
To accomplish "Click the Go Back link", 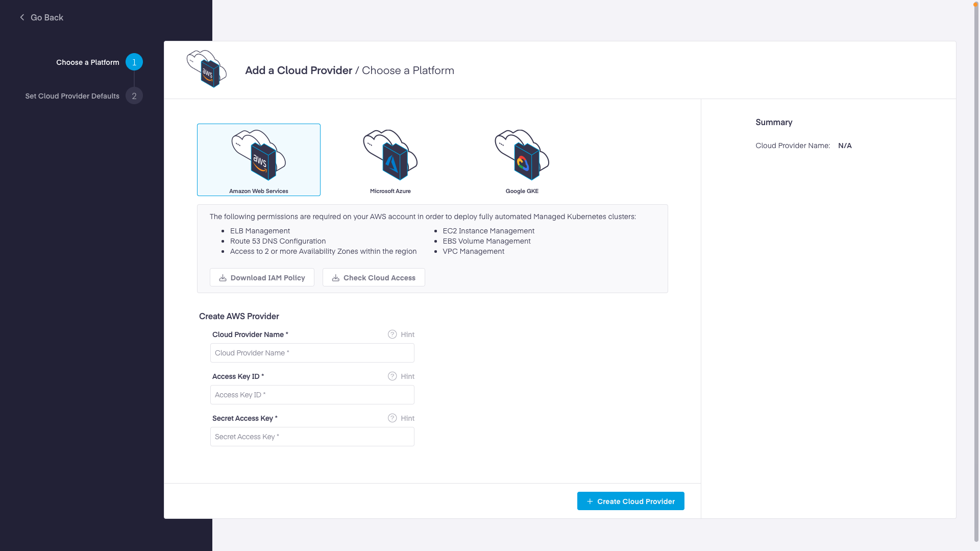I will click(x=46, y=17).
